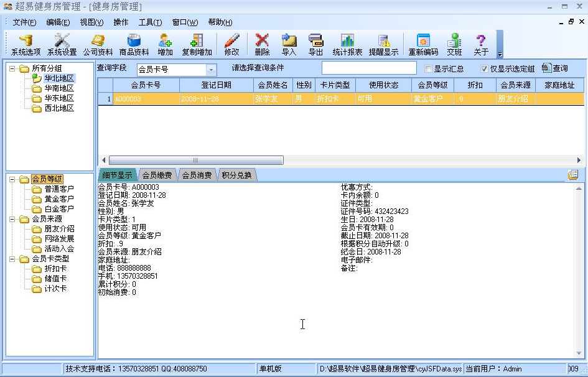Select the 删除 delete toolbar icon
The width and height of the screenshot is (588, 377).
point(261,44)
